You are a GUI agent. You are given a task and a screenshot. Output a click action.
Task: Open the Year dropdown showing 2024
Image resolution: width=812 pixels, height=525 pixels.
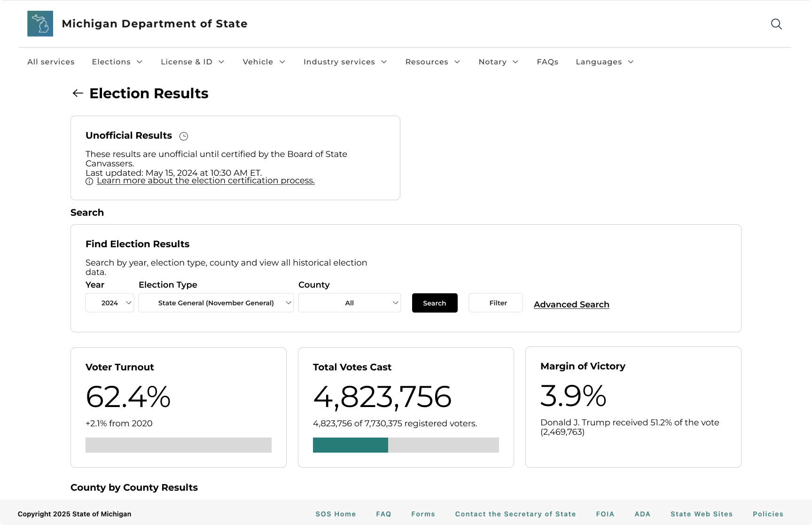coord(109,303)
